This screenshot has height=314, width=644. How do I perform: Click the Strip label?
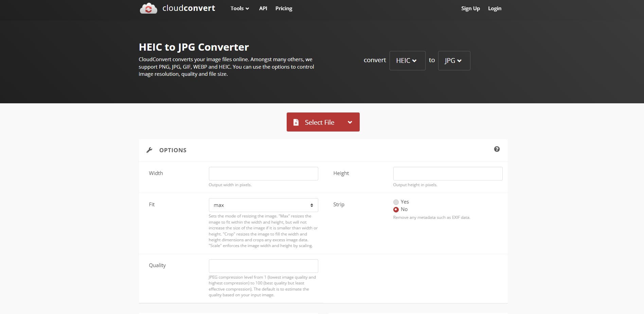(x=339, y=205)
